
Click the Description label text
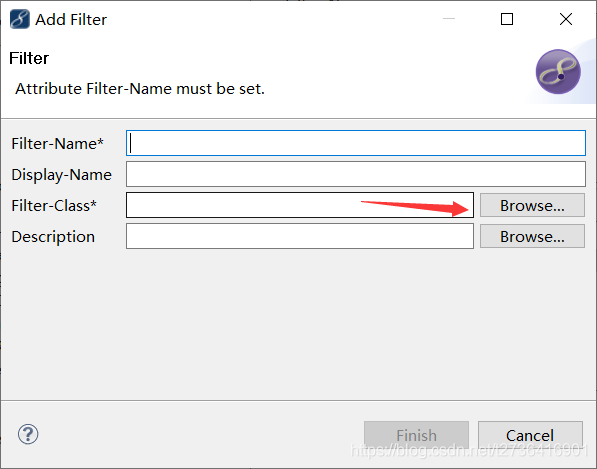pos(53,237)
